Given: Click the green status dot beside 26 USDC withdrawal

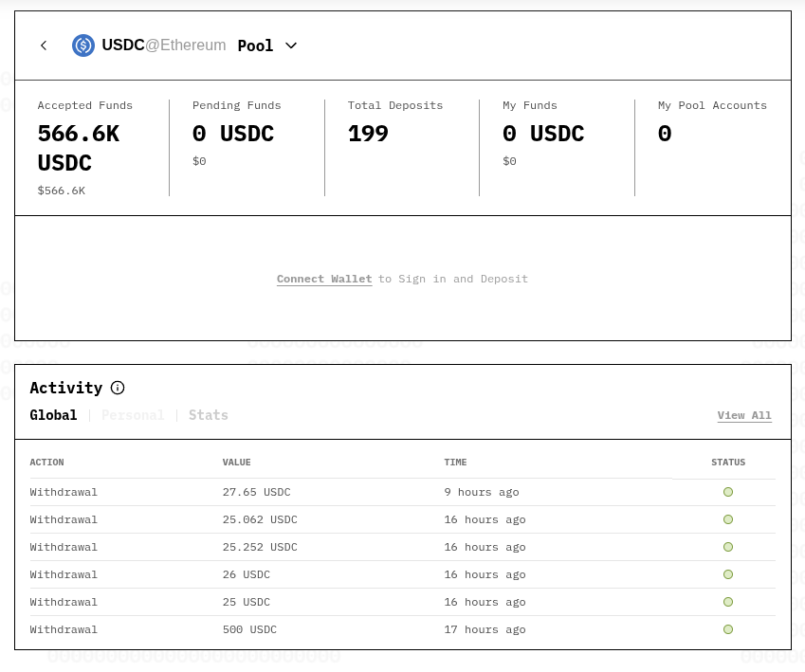Looking at the screenshot, I should point(727,574).
